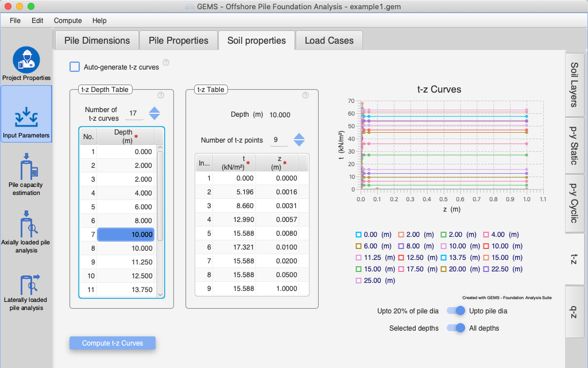The image size is (588, 368).
Task: Open the Pile capacity estimation icon
Action: coord(26,167)
